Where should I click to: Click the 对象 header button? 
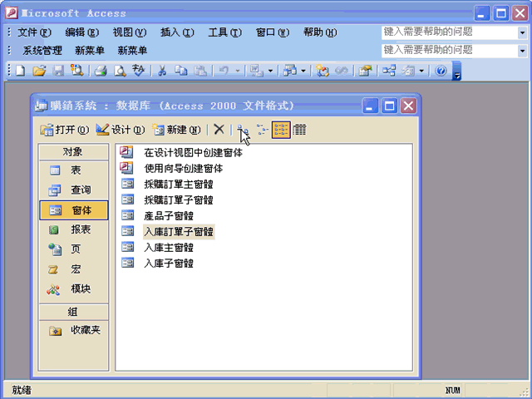74,151
